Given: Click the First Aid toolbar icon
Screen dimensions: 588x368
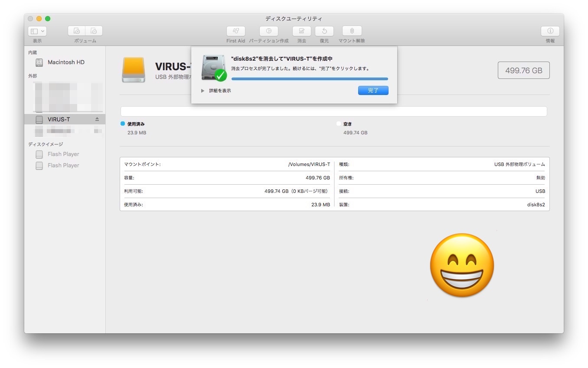Looking at the screenshot, I should pos(235,31).
